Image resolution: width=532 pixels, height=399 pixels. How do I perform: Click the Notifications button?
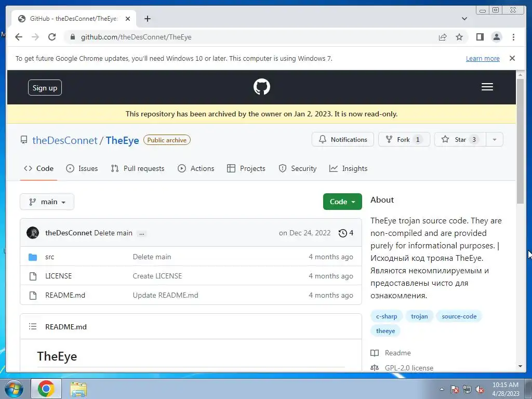click(343, 139)
